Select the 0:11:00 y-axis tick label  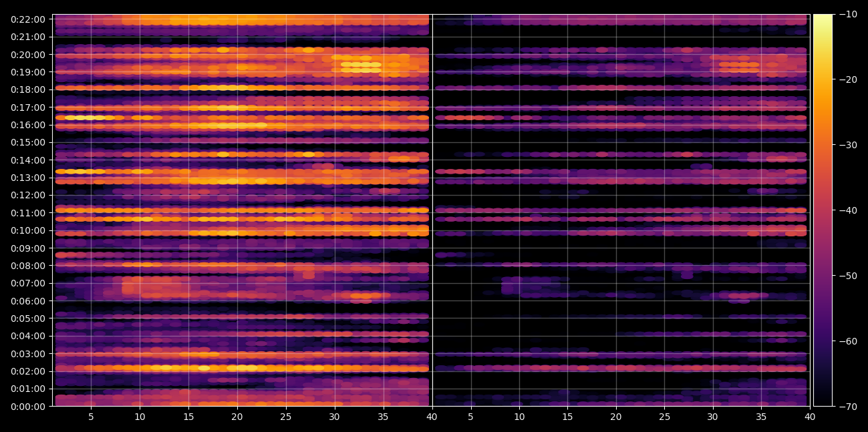(28, 213)
